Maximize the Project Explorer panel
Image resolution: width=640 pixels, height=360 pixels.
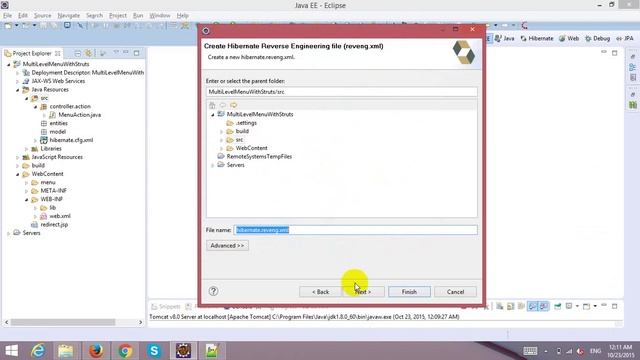[136, 53]
